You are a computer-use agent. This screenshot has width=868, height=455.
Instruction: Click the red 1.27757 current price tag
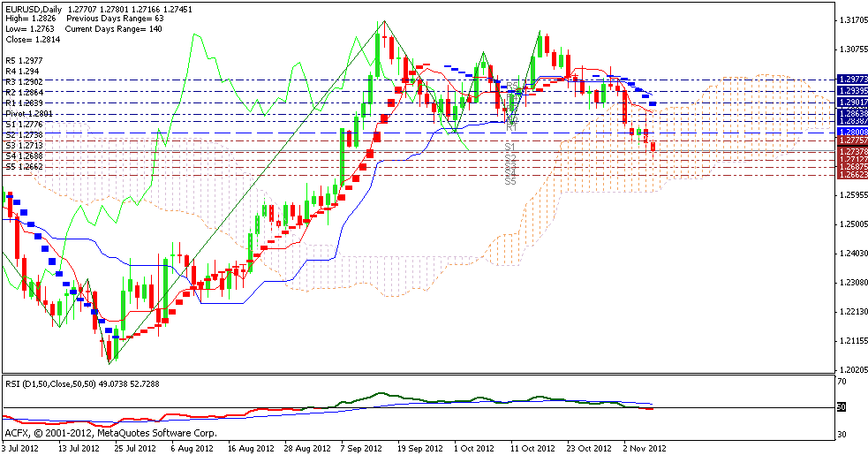[x=850, y=141]
